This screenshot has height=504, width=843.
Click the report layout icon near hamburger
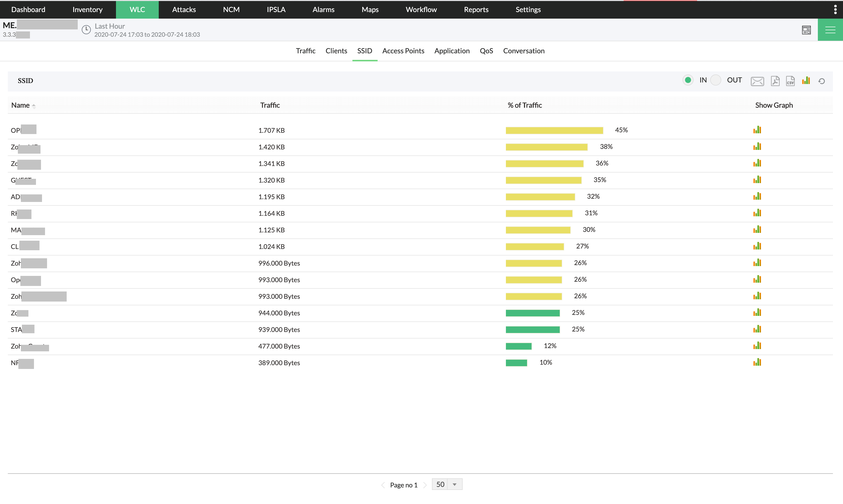click(806, 30)
